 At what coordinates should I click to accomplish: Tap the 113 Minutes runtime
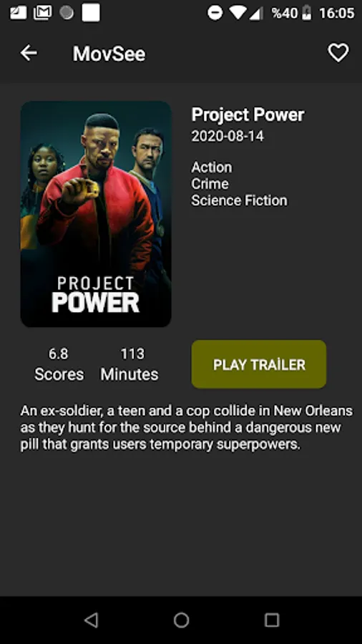(129, 364)
